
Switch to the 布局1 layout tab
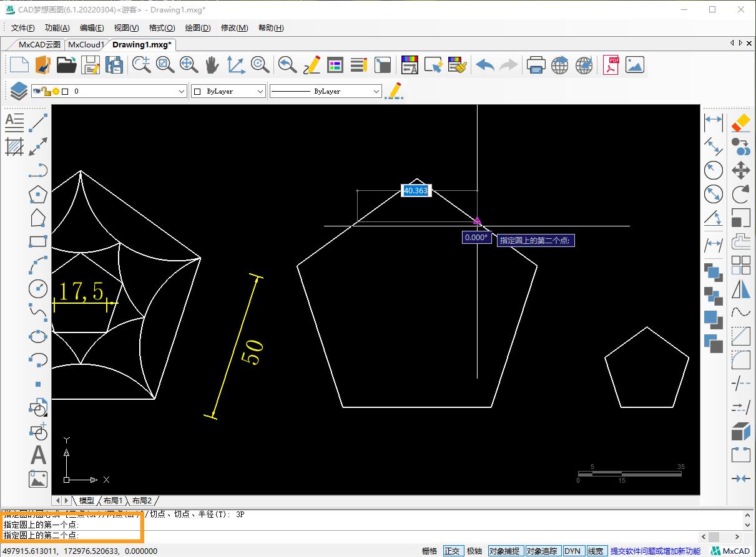(112, 500)
